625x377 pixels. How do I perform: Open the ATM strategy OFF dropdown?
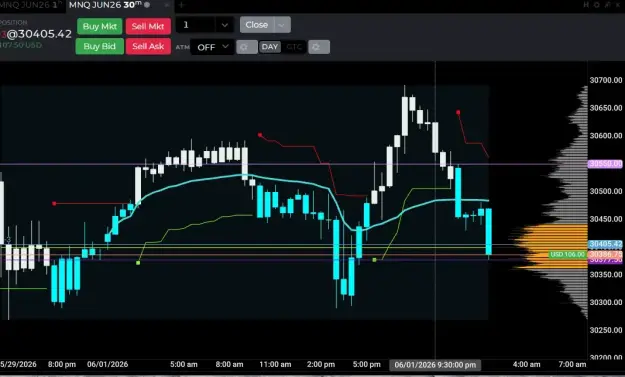pos(212,47)
